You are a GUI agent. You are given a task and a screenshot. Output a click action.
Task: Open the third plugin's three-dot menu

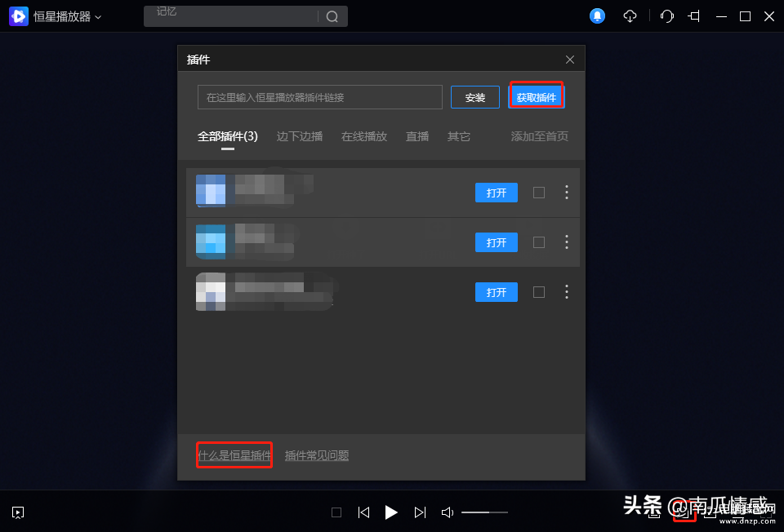point(567,292)
